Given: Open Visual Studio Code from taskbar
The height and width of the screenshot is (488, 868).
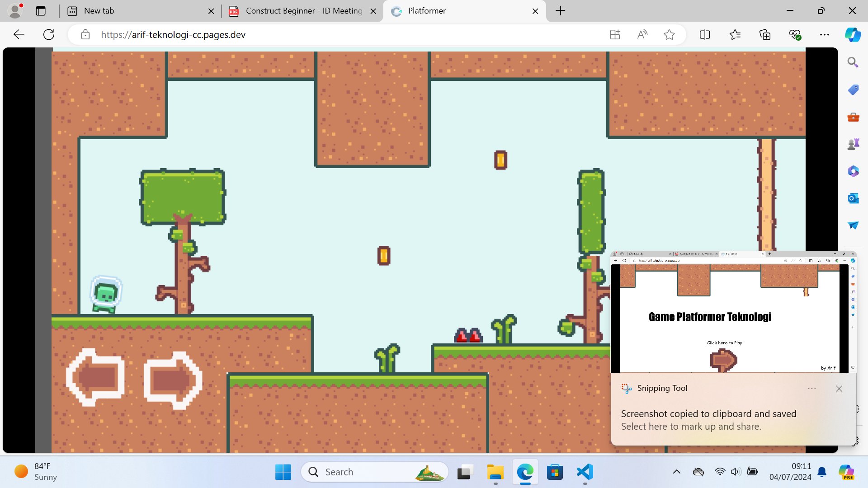Looking at the screenshot, I should 585,472.
